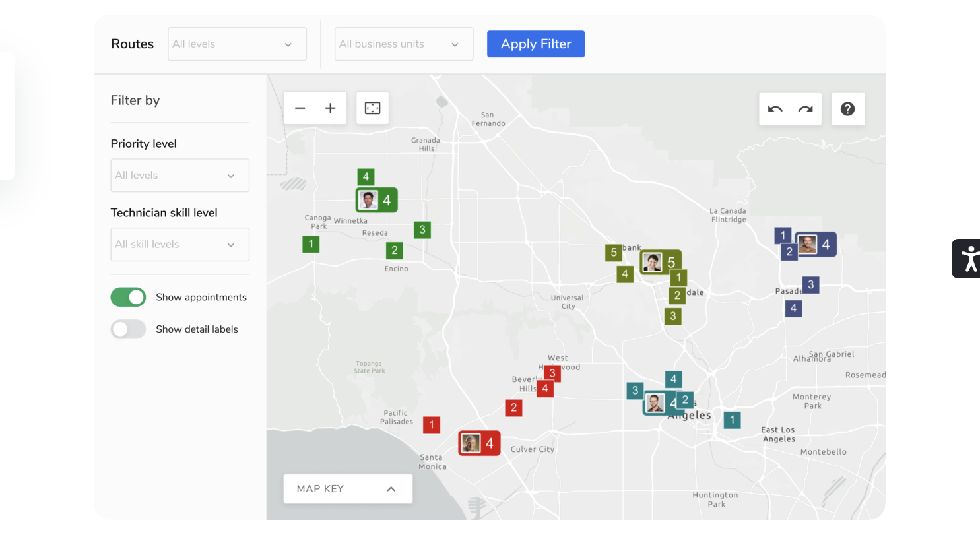The image size is (980, 545).
Task: Click olive stop 5 near Burbank
Action: tap(614, 252)
